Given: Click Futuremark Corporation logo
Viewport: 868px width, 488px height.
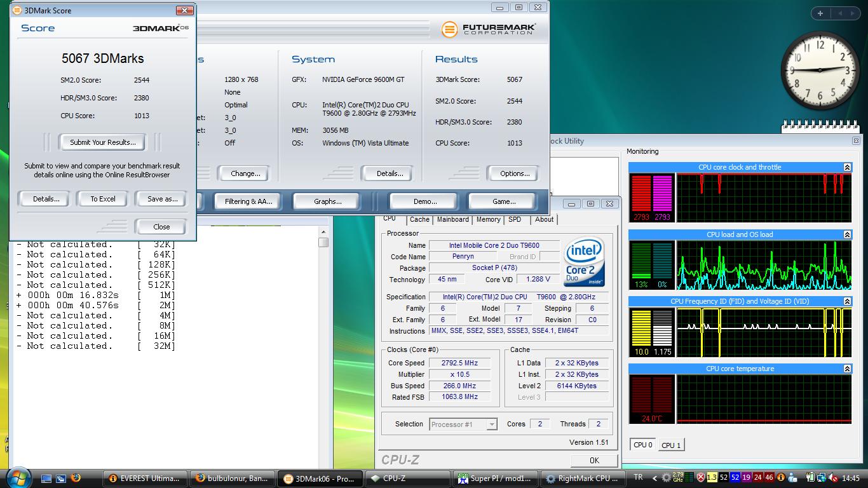Looking at the screenshot, I should coord(489,29).
